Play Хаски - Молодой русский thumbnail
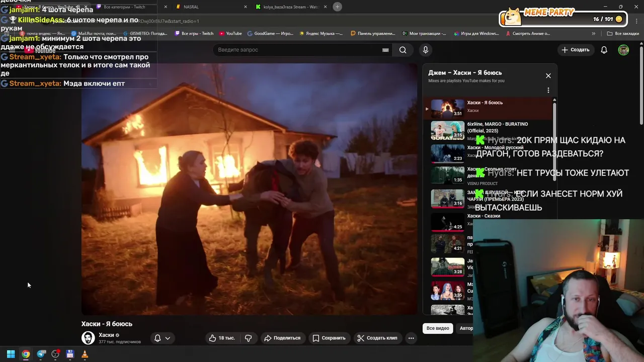 pyautogui.click(x=447, y=153)
